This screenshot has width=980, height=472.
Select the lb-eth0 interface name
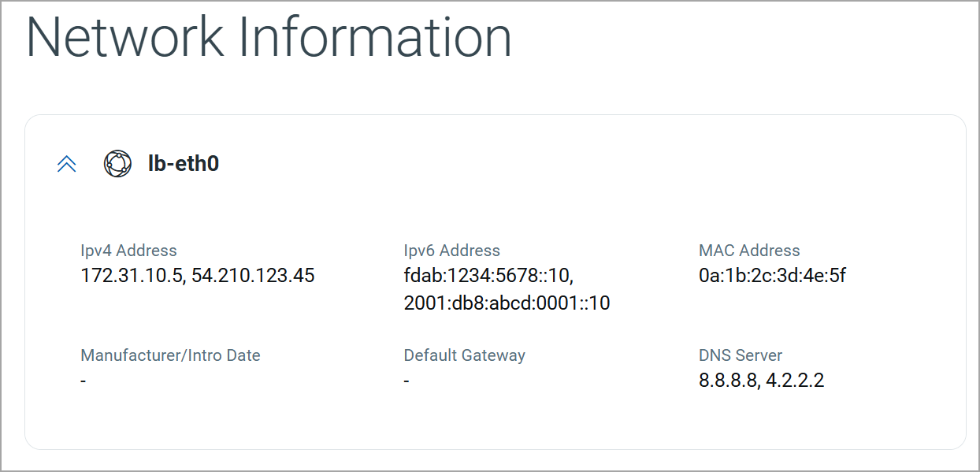tap(184, 164)
